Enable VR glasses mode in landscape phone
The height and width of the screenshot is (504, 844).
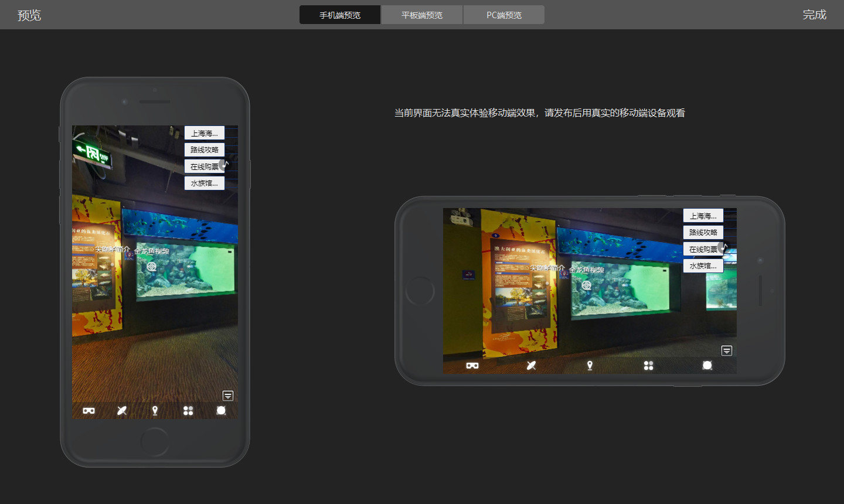tap(472, 366)
